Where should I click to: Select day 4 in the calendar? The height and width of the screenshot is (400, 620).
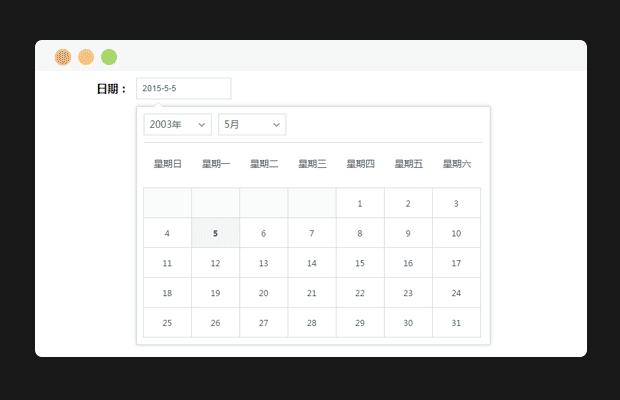[x=167, y=233]
